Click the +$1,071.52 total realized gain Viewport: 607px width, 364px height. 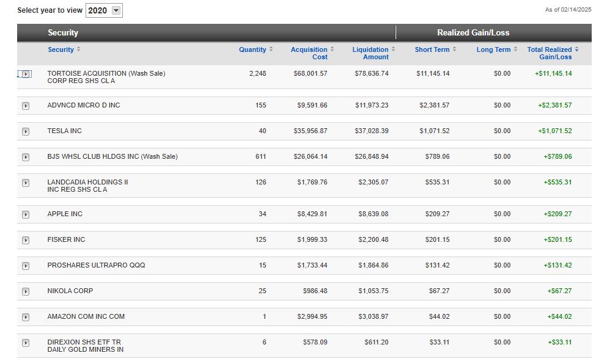pyautogui.click(x=555, y=131)
